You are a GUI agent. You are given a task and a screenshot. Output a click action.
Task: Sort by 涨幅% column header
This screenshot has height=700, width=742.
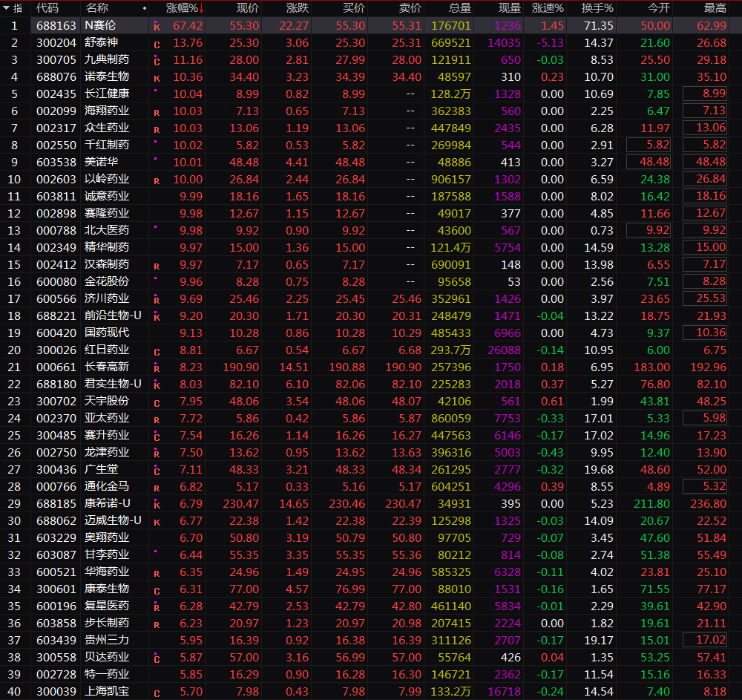182,8
